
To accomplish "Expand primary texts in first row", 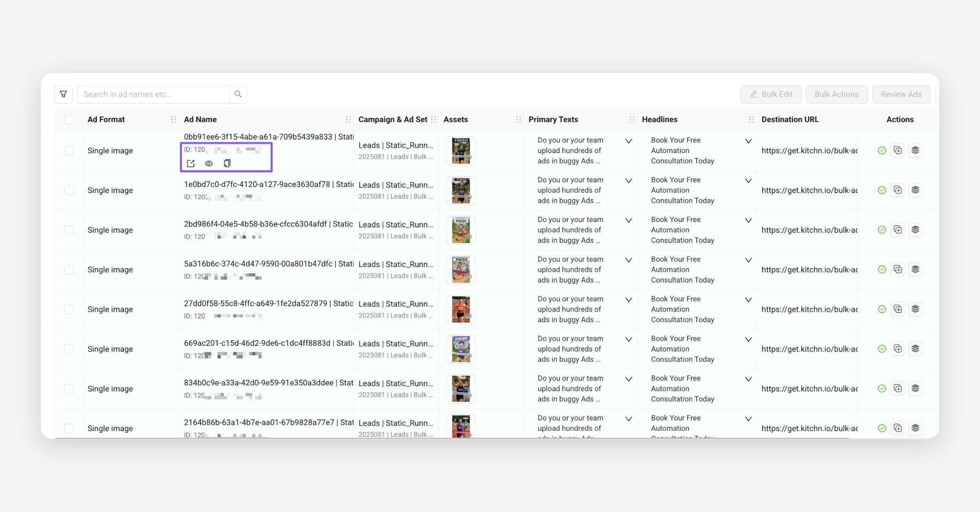I will [x=628, y=141].
